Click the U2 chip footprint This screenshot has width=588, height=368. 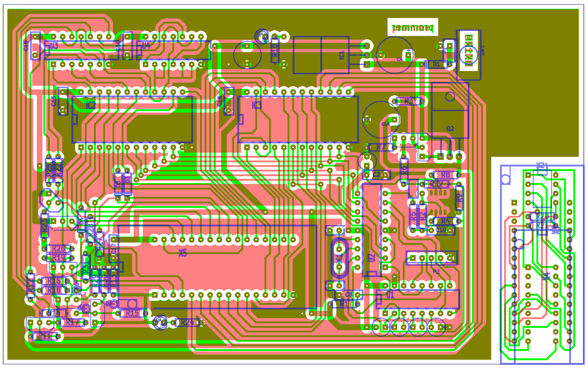(371, 230)
